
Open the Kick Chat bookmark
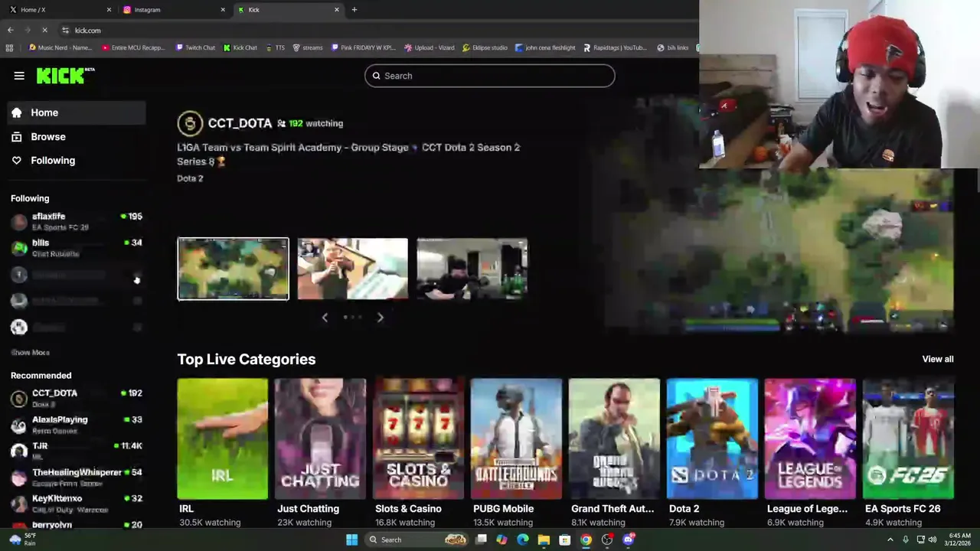point(240,47)
